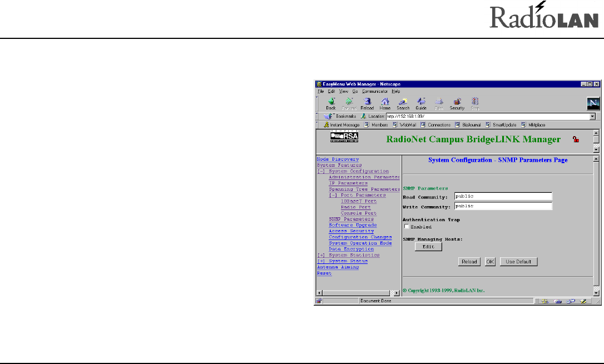Click the Edit button for Managing Hosts
The height and width of the screenshot is (364, 604).
click(x=428, y=247)
